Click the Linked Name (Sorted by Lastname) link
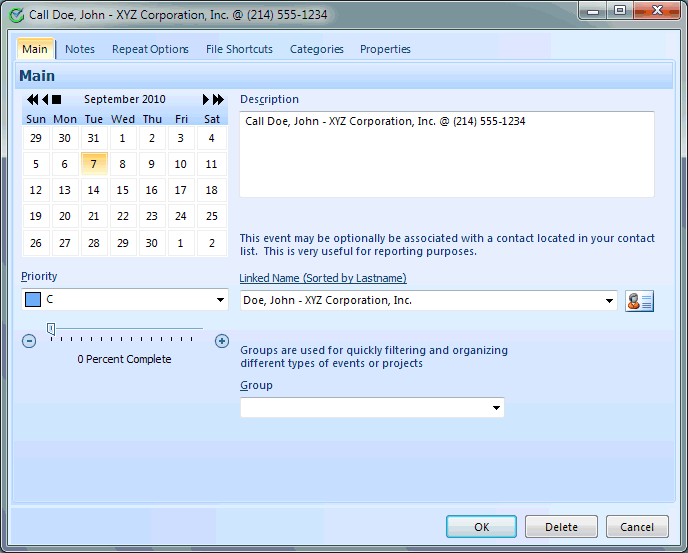688x553 pixels. point(323,278)
